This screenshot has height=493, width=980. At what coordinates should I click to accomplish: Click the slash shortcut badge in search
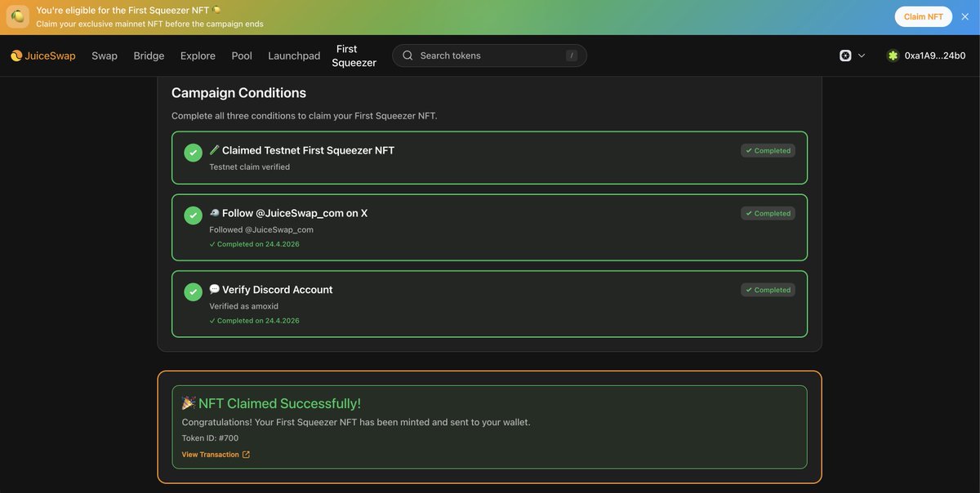572,56
